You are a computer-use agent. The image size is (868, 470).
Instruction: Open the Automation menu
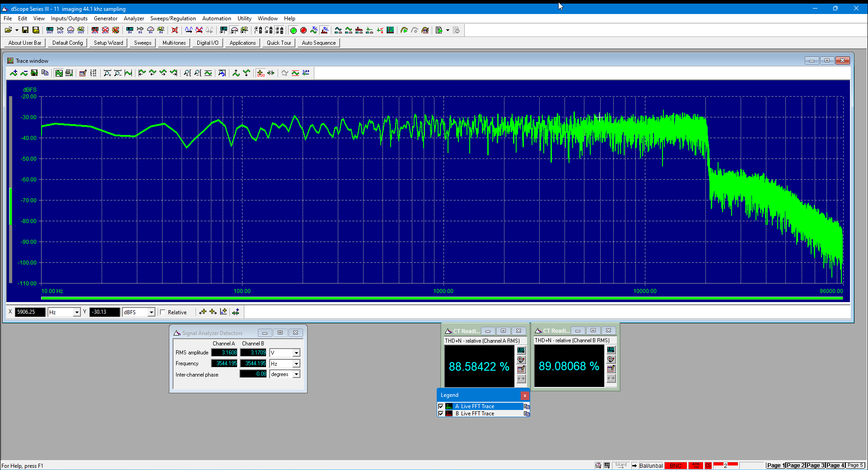coord(216,19)
